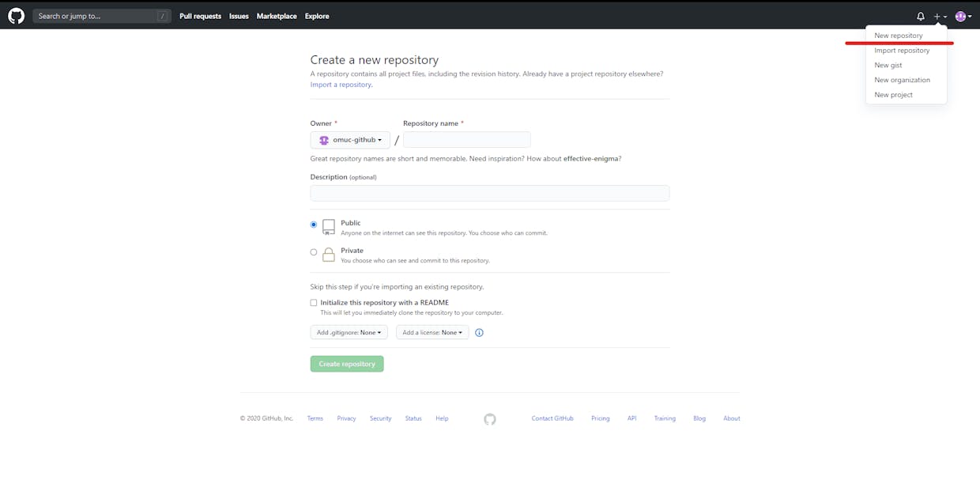Click the Repository name input field
This screenshot has height=495, width=980.
(x=467, y=140)
